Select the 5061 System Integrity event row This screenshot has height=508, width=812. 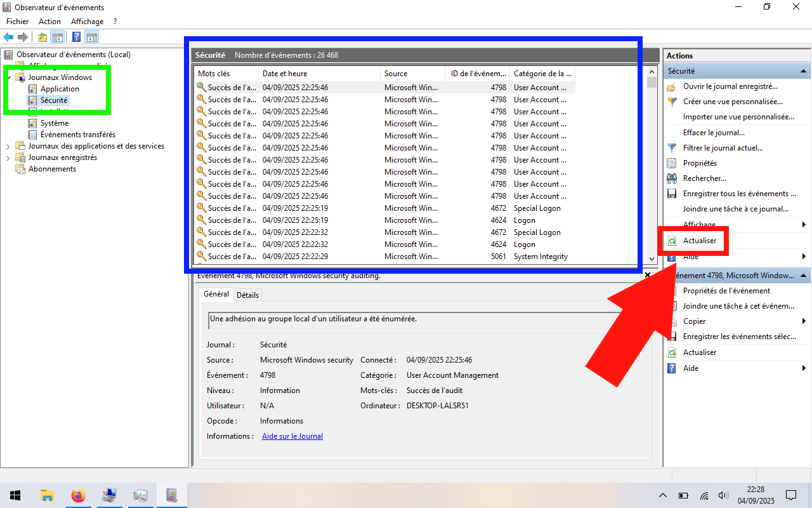click(x=384, y=257)
